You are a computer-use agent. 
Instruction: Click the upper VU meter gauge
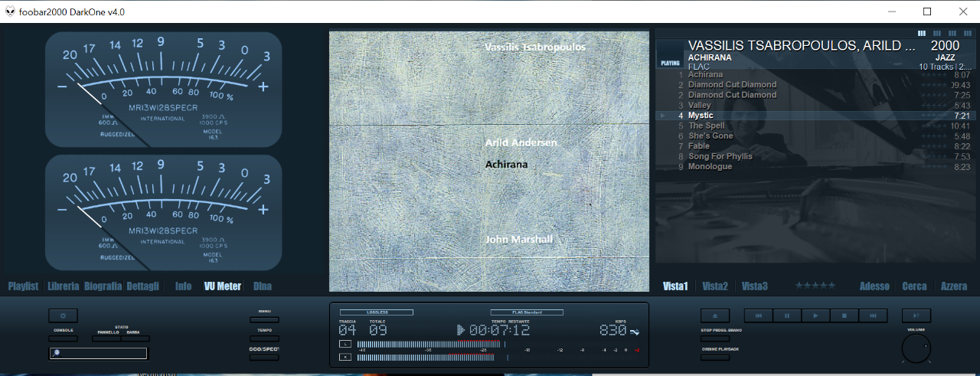[164, 90]
